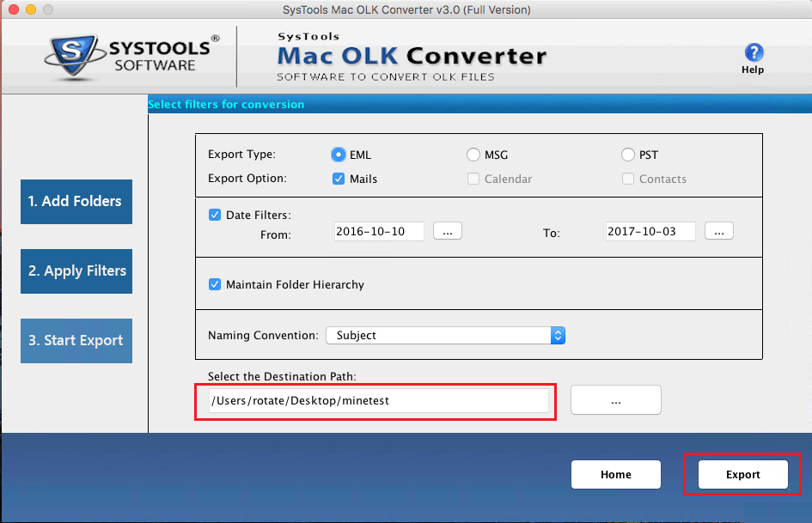Open From date picker button
Viewport: 812px width, 523px height.
pyautogui.click(x=448, y=231)
